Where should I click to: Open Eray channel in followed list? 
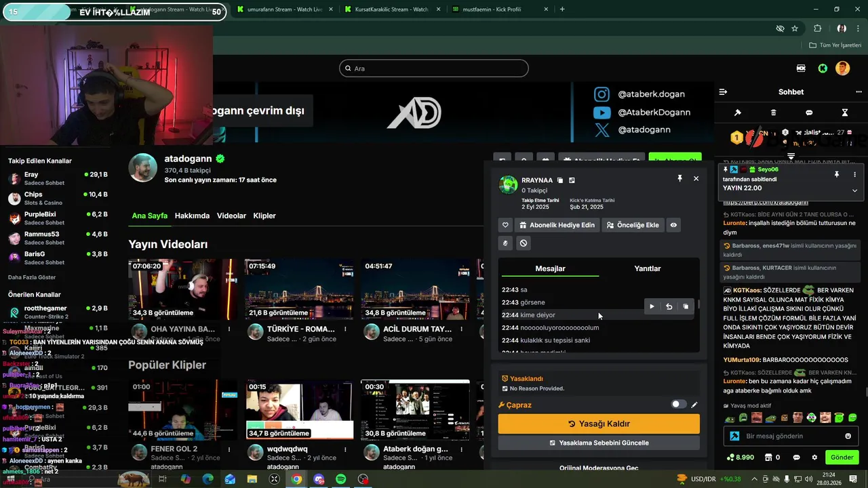point(58,178)
